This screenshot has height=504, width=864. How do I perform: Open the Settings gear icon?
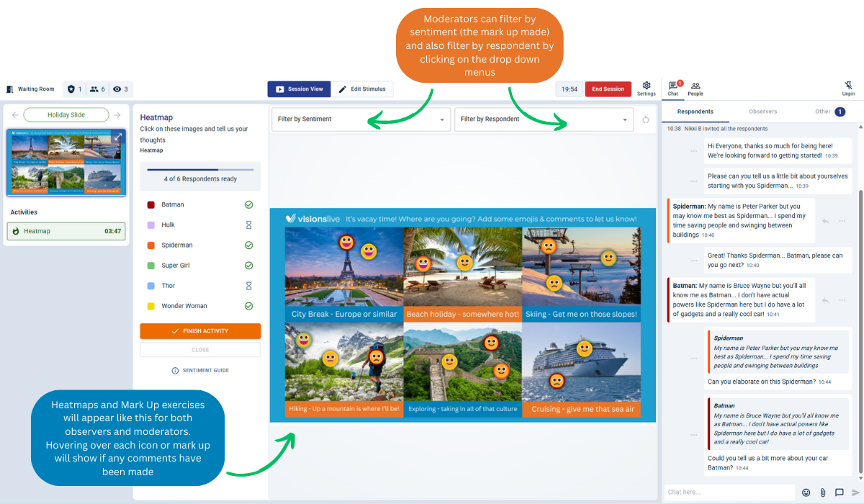(x=646, y=86)
